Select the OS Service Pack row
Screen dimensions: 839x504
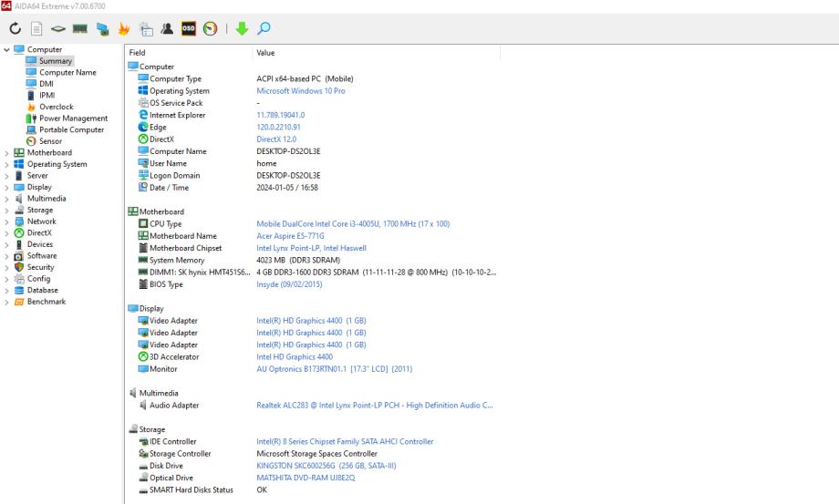point(313,103)
